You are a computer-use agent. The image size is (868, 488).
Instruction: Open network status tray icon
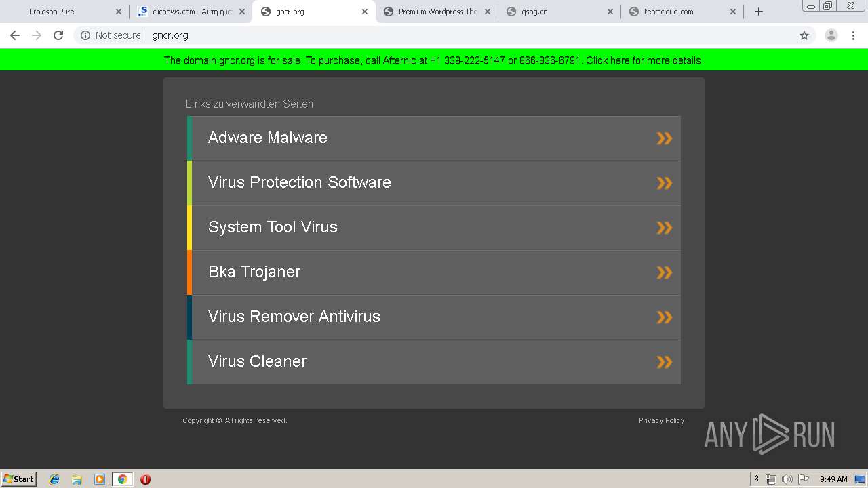pos(771,479)
